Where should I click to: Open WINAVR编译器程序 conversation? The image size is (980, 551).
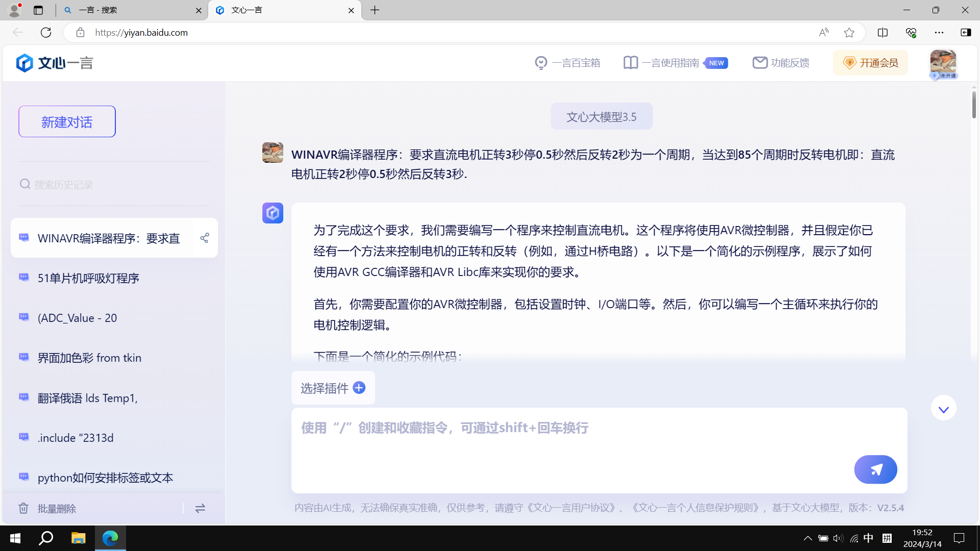(108, 238)
